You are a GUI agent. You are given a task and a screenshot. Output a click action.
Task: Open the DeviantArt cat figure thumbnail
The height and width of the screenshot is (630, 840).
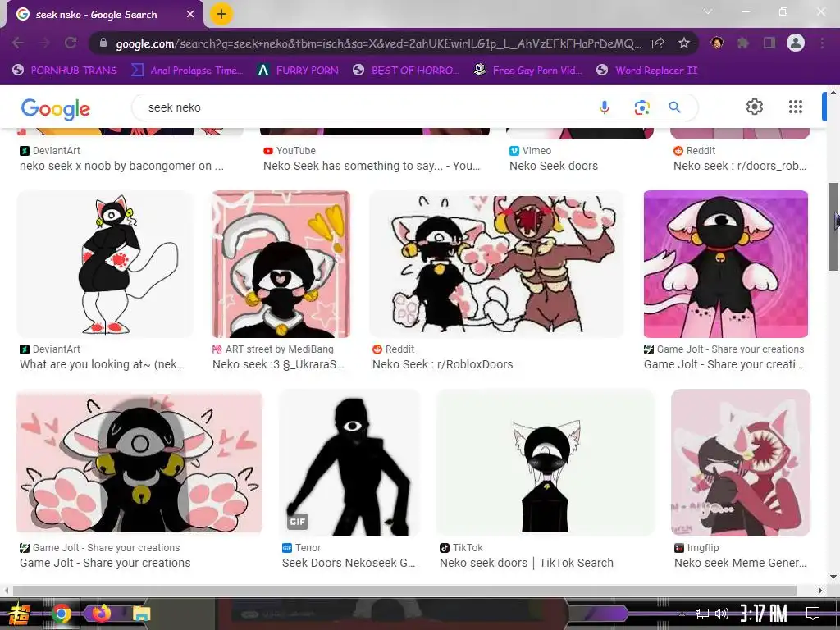coord(105,264)
